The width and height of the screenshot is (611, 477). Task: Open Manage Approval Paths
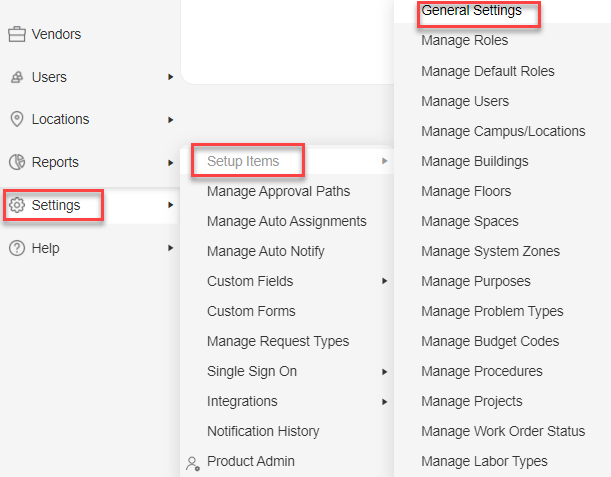pos(279,191)
